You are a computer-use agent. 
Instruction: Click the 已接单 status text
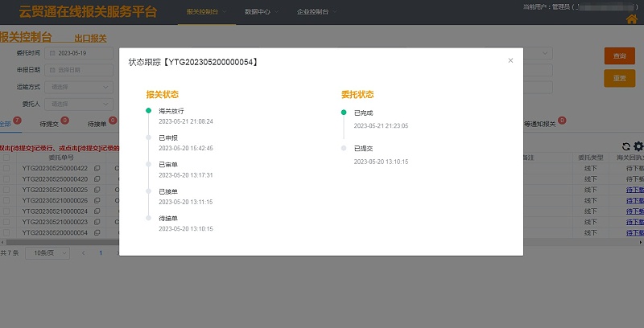[168, 191]
